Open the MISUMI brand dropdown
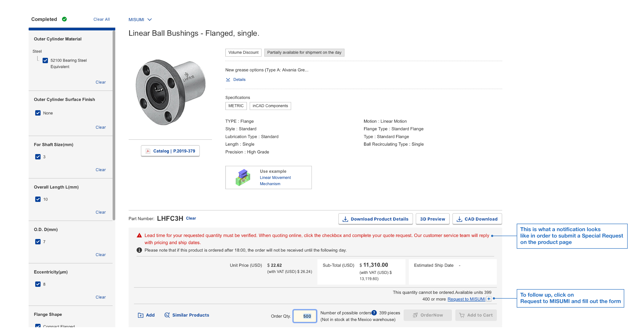This screenshot has width=644, height=336. click(x=140, y=20)
